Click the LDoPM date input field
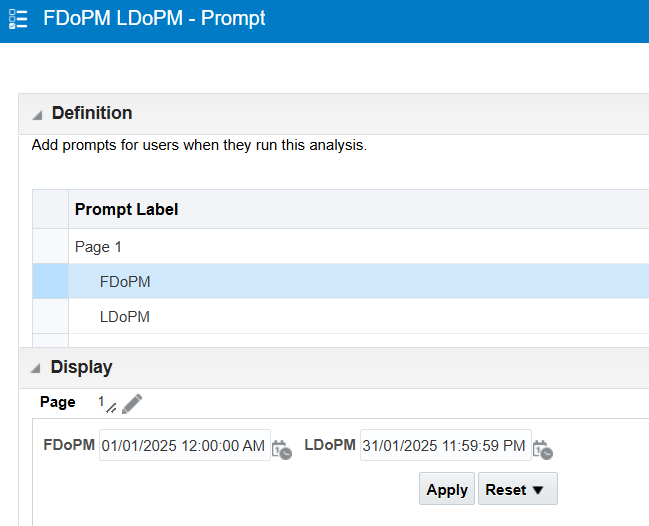 [x=446, y=445]
